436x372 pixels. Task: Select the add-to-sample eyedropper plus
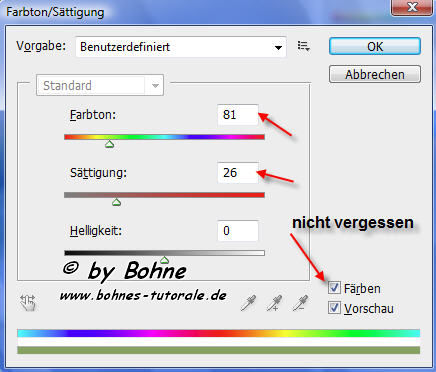274,303
